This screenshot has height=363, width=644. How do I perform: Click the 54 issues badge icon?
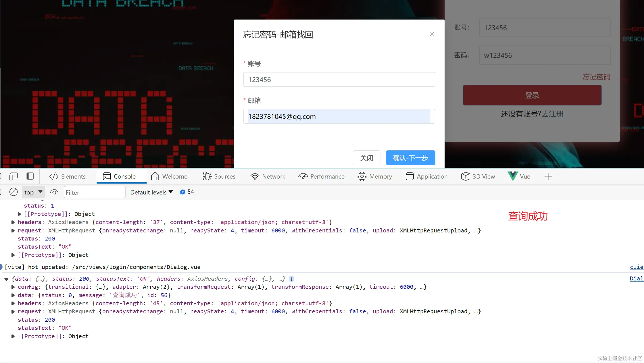pos(187,192)
